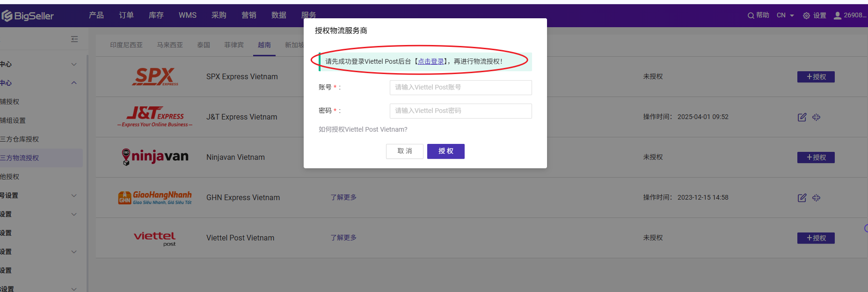
Task: Open 如何授权Viettel Post Vietnam help link
Action: coord(363,129)
